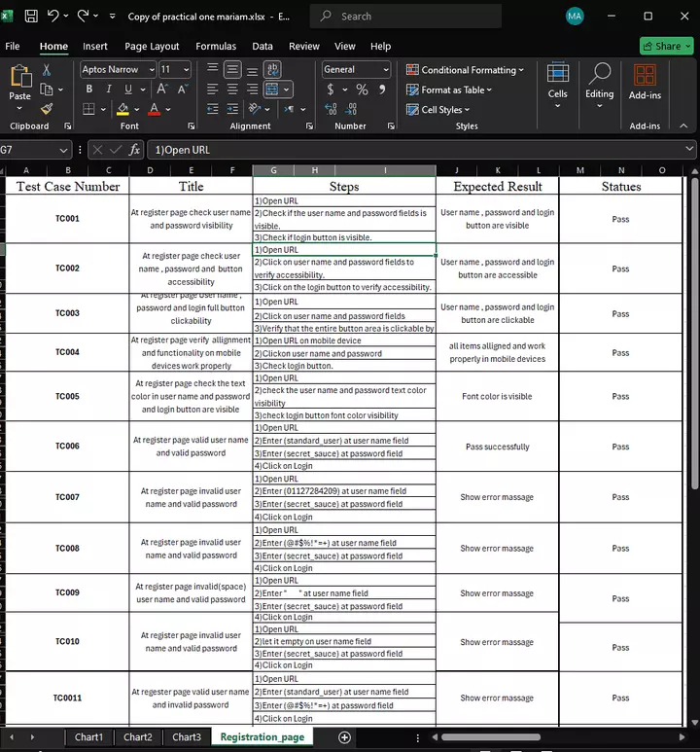
Task: Click the Format Painter brush icon
Action: tap(46, 109)
